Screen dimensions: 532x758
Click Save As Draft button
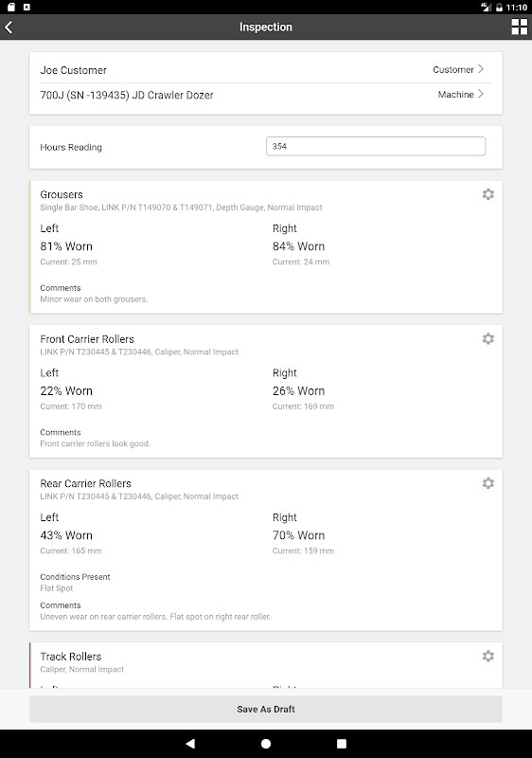pyautogui.click(x=266, y=709)
